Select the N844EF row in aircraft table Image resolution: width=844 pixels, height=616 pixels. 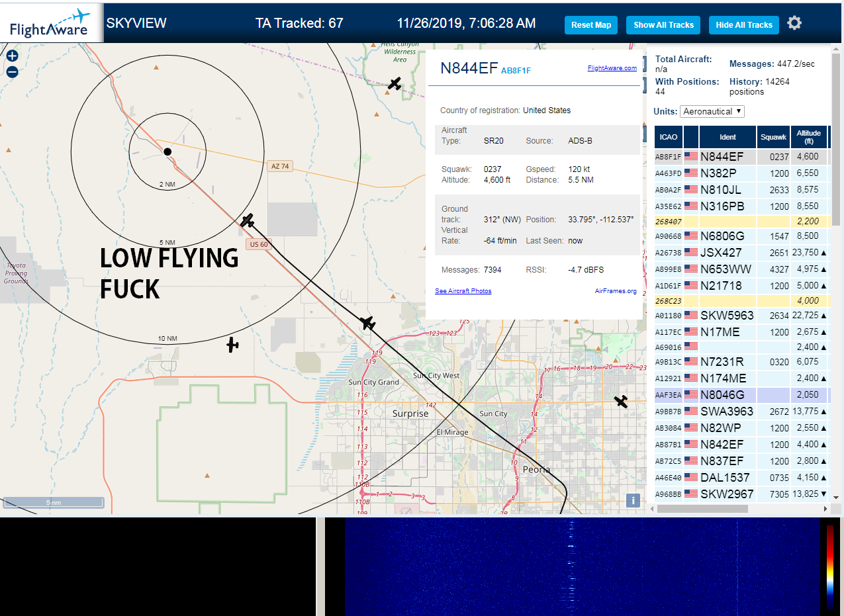click(741, 157)
